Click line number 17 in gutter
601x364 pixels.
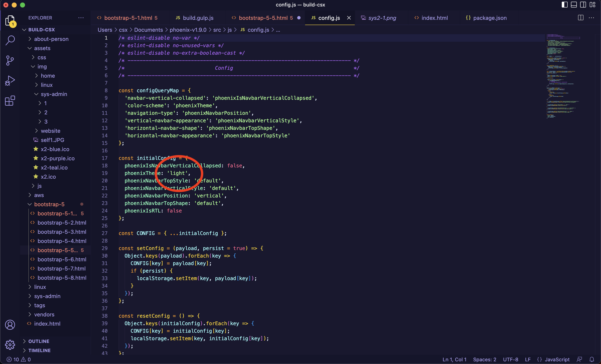(104, 158)
